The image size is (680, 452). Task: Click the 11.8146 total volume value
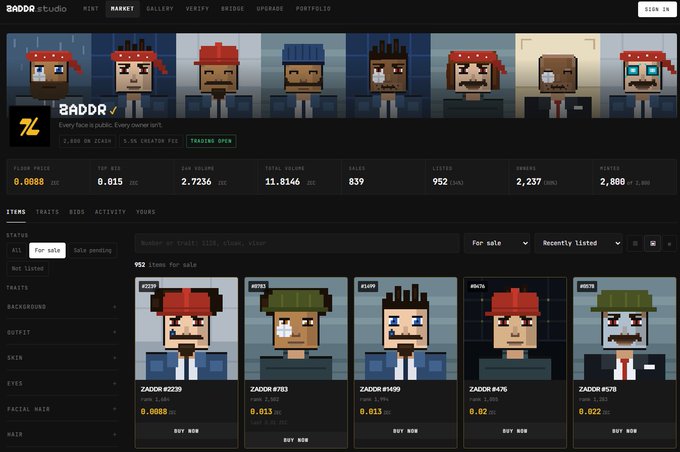tap(282, 182)
